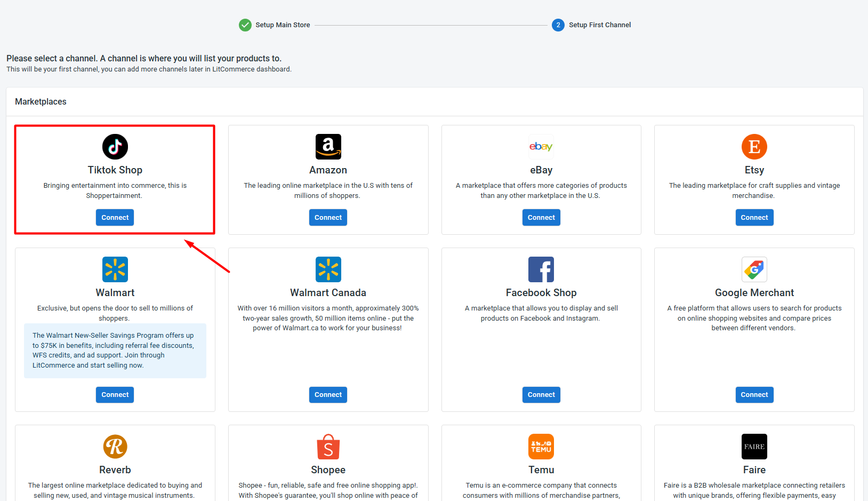This screenshot has width=868, height=501.
Task: Click the Google Merchant free platform description
Action: [754, 318]
